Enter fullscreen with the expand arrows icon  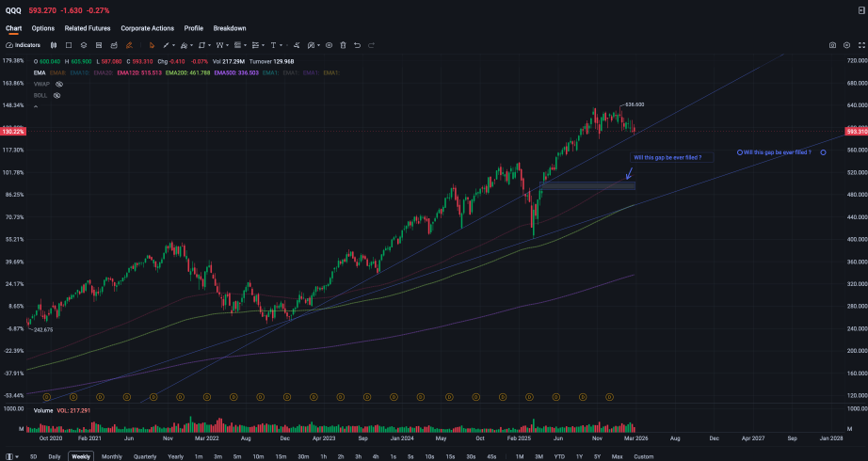point(860,45)
